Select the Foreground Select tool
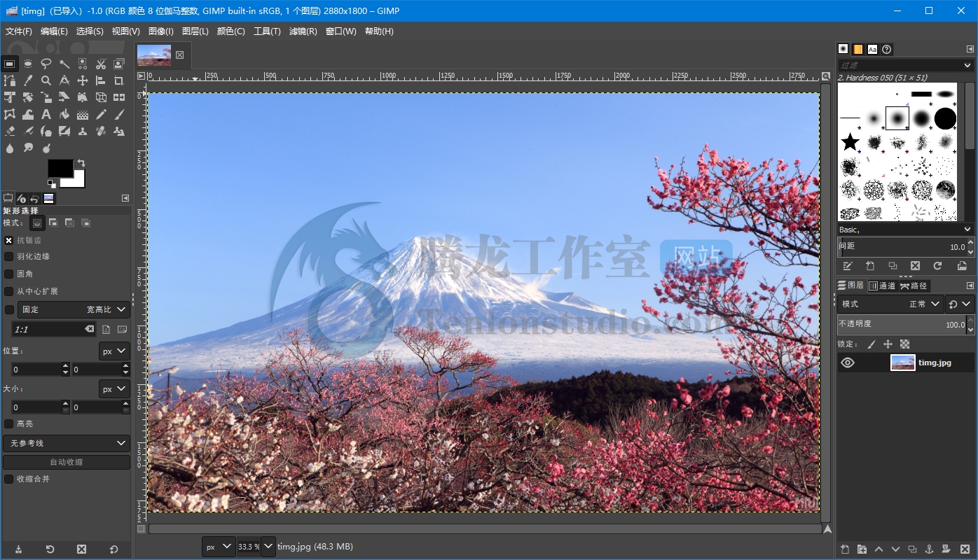Viewport: 978px width, 560px height. [119, 64]
